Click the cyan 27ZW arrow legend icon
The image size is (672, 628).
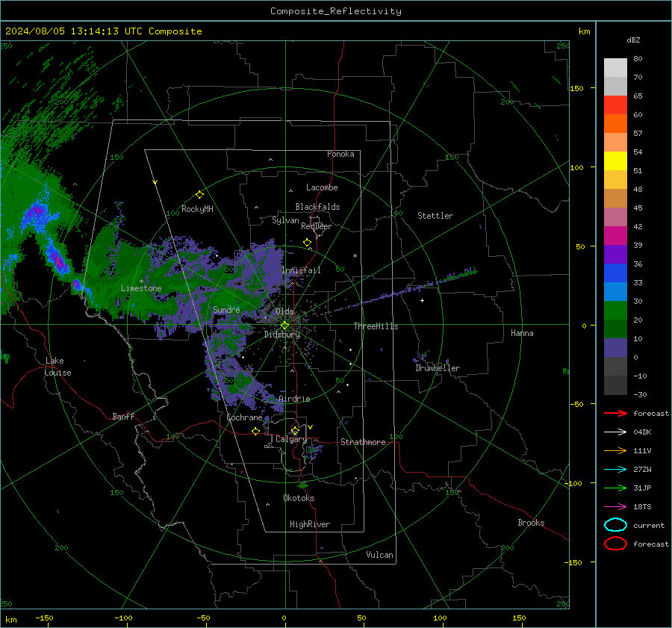click(615, 470)
